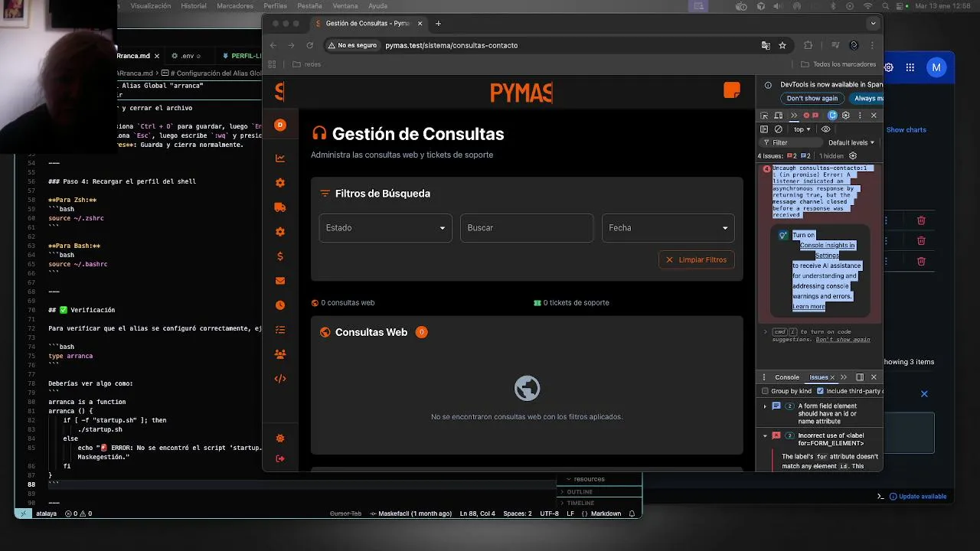
Task: Click the address bar URL pymas.test
Action: coord(451,45)
